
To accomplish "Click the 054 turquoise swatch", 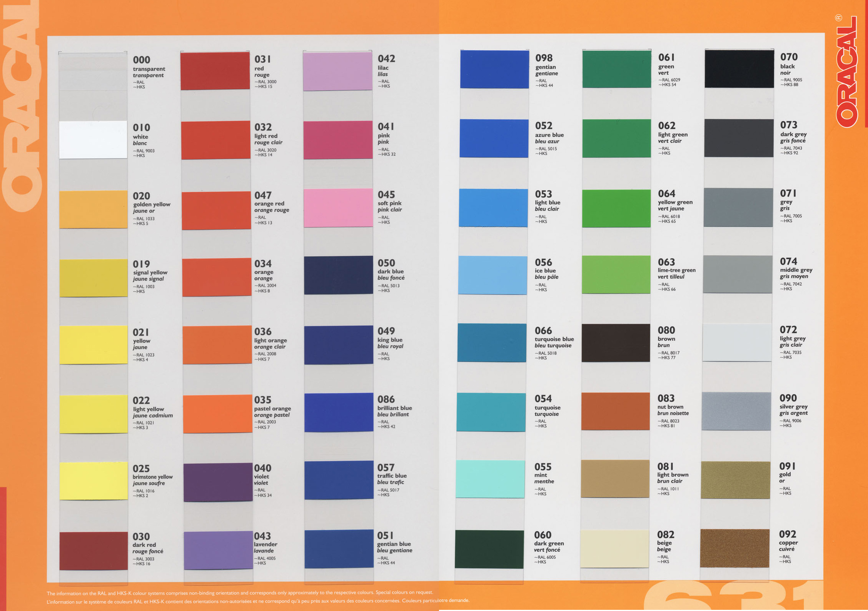I will coord(491,412).
